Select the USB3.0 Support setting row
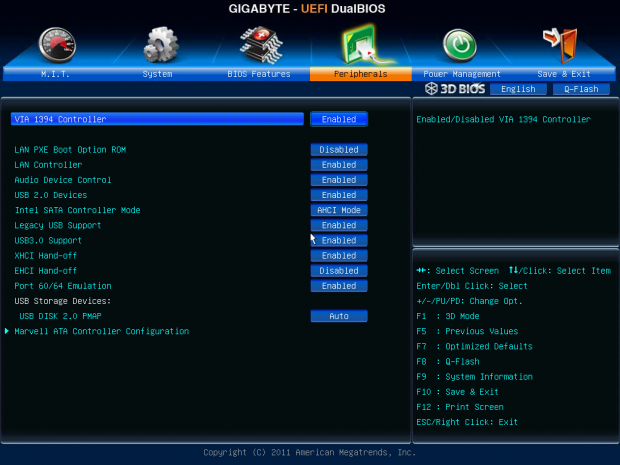 (48, 240)
